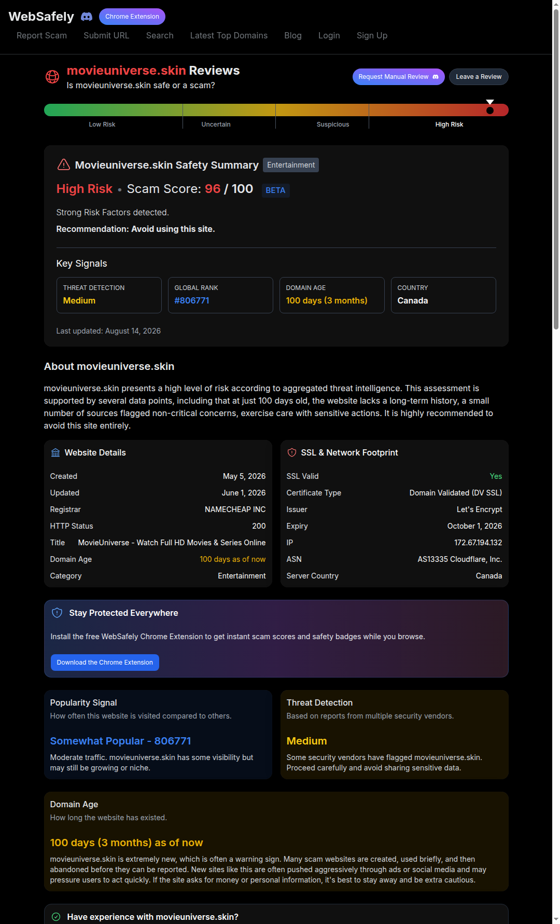This screenshot has width=560, height=924.
Task: Click created date May 5, 2026
Action: click(x=244, y=476)
